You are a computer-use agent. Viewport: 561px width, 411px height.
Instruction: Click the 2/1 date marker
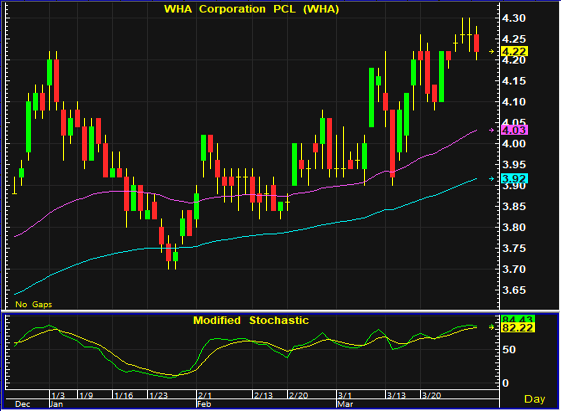pyautogui.click(x=205, y=395)
